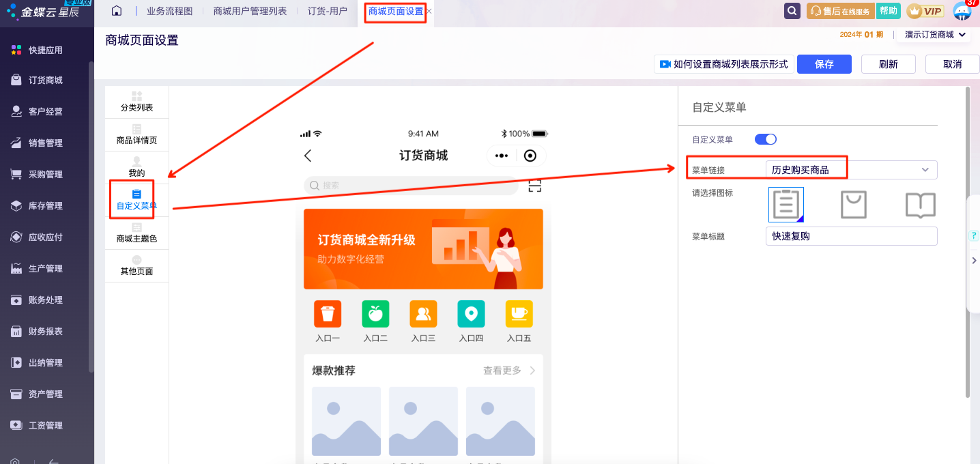Switch to the 商城用户管理列表 tab
980x464 pixels.
click(250, 11)
